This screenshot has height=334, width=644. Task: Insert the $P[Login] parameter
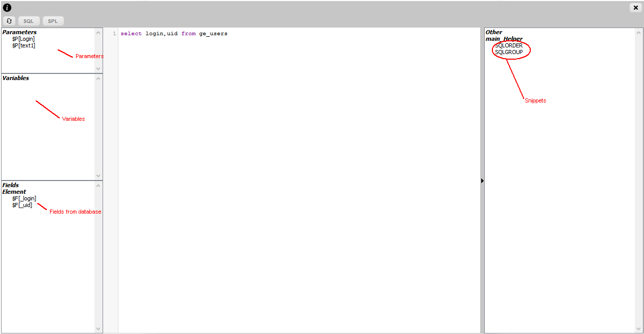(23, 39)
